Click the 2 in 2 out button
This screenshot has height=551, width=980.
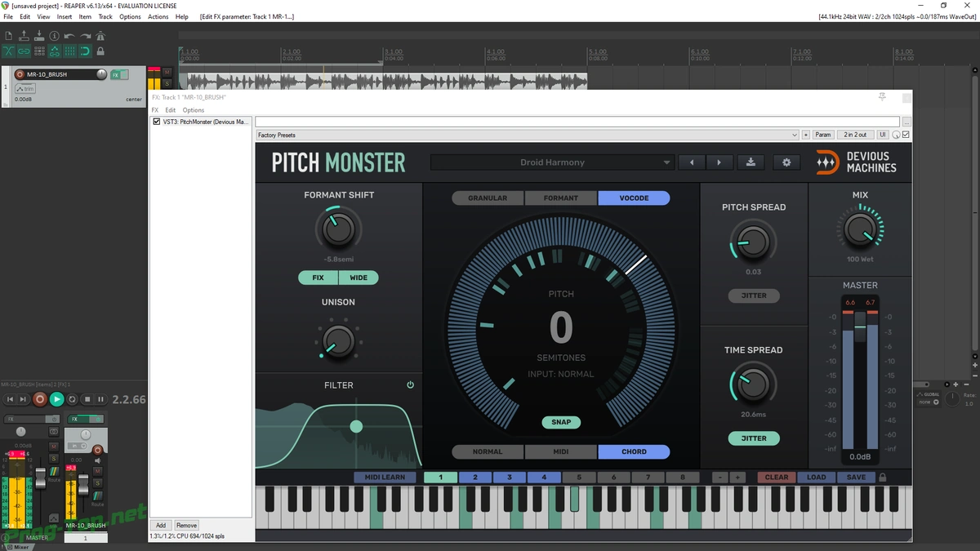click(855, 135)
